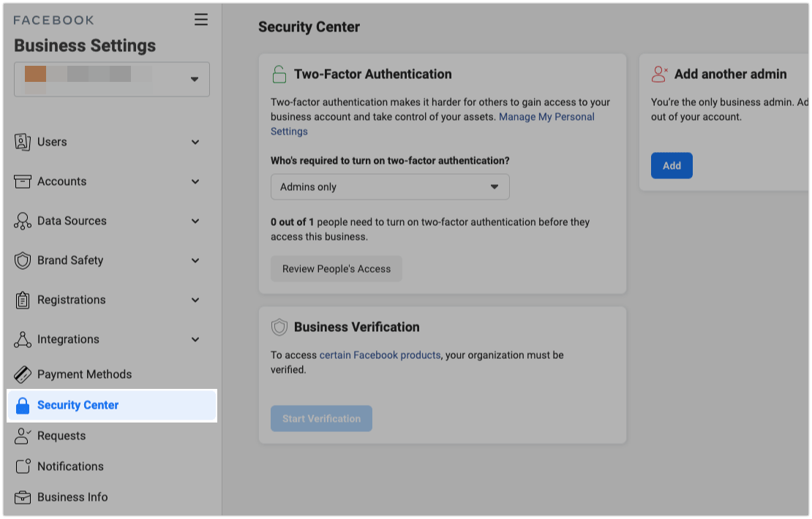Click the Registrations clipboard icon
This screenshot has height=519, width=812.
[x=22, y=300]
